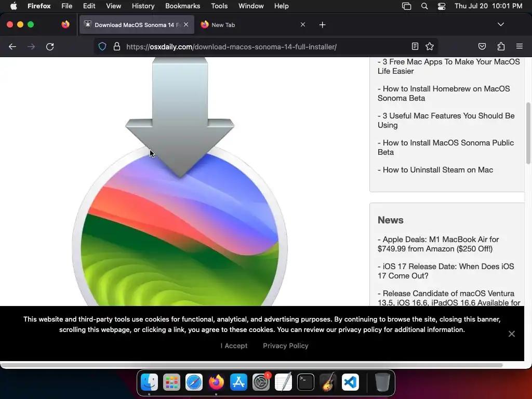532x399 pixels.
Task: Open How to Install MacOS Sonoma Public Beta link
Action: (x=446, y=147)
